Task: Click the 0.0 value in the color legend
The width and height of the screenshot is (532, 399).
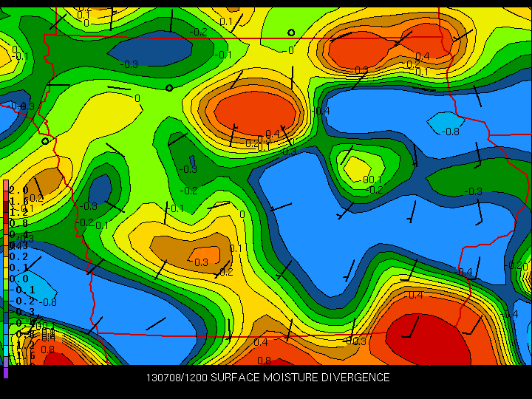Action: (18, 279)
